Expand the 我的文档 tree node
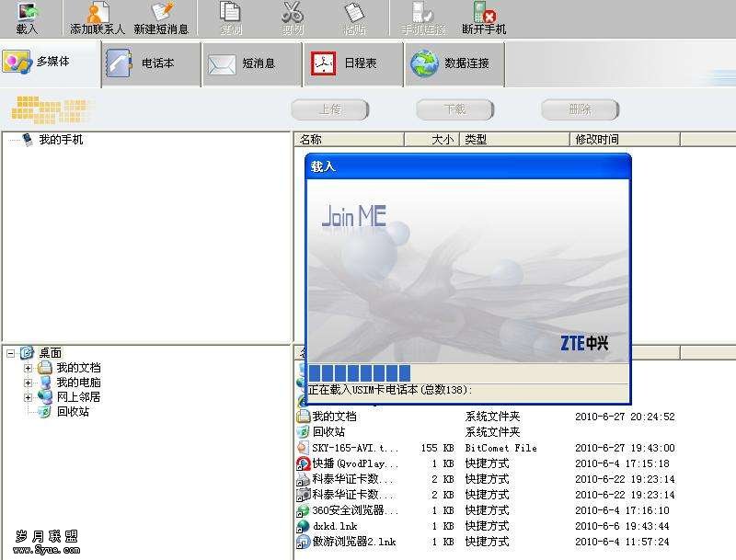 tap(29, 368)
